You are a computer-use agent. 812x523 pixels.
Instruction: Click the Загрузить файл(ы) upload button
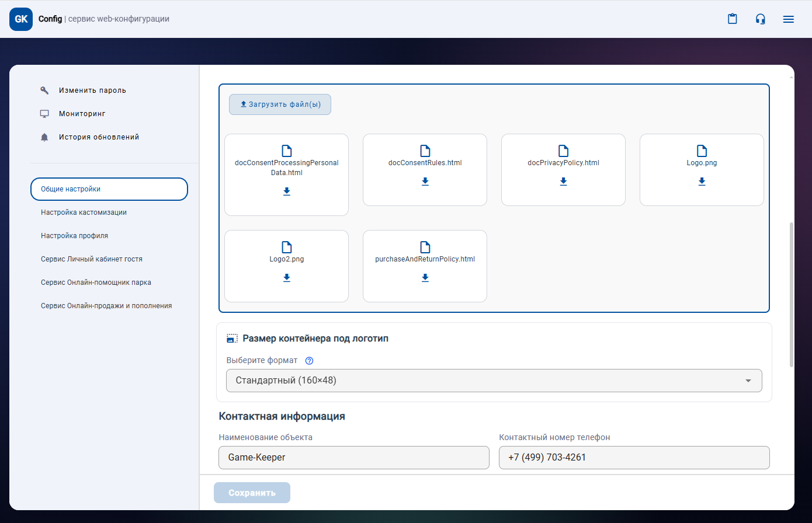(x=280, y=104)
